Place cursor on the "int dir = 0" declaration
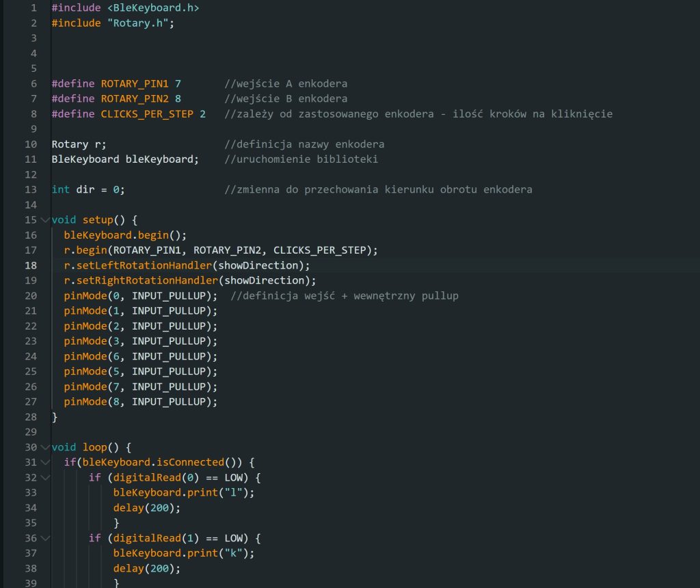 87,189
